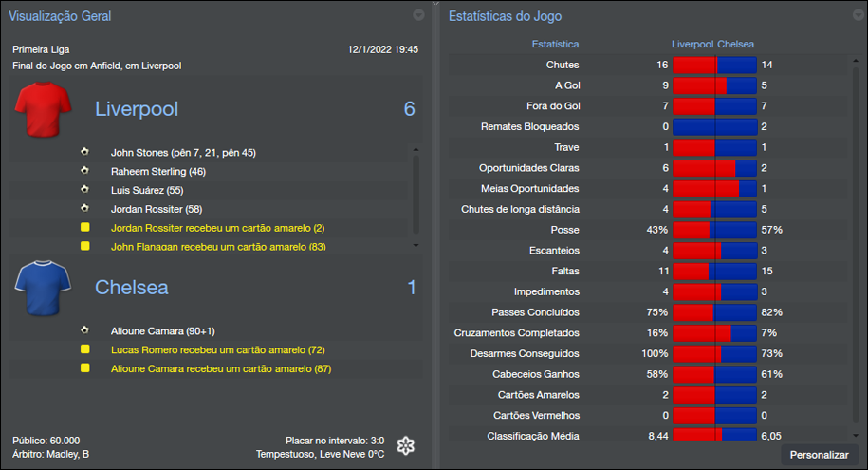This screenshot has width=868, height=470.
Task: Open the Liverpool team name link
Action: 137,109
